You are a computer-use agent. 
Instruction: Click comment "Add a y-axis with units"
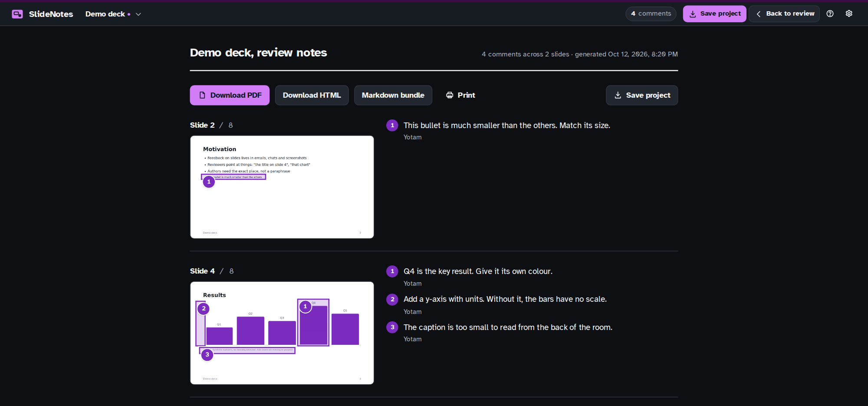[505, 299]
